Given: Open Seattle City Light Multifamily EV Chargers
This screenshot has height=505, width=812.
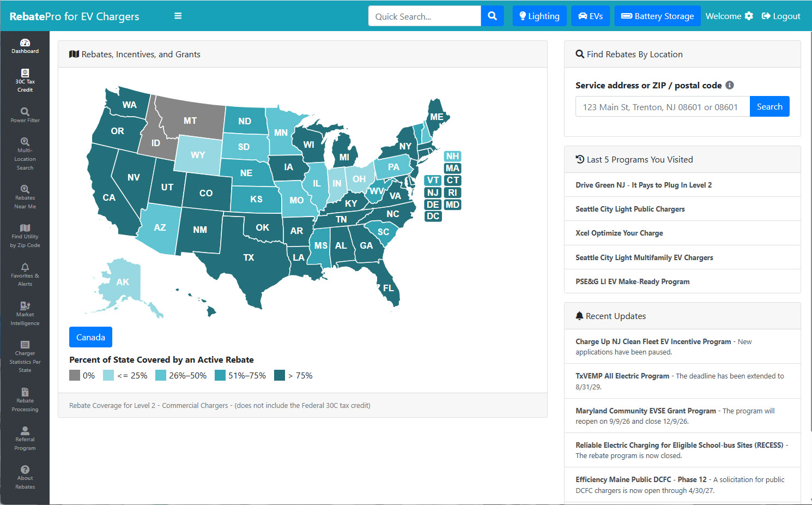Looking at the screenshot, I should [x=644, y=257].
